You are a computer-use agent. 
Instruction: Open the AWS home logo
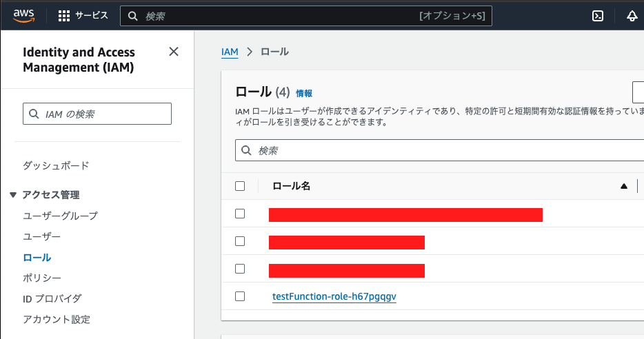24,16
